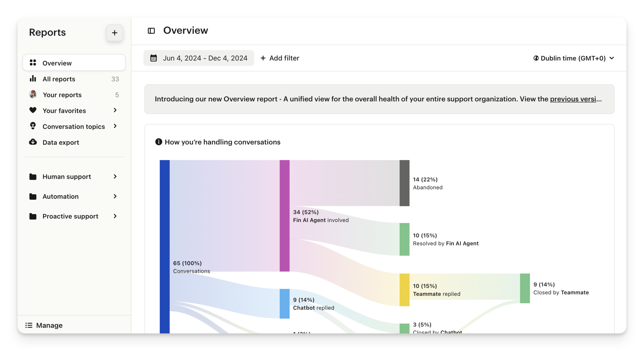Expand Your favorites chevron

(x=115, y=110)
